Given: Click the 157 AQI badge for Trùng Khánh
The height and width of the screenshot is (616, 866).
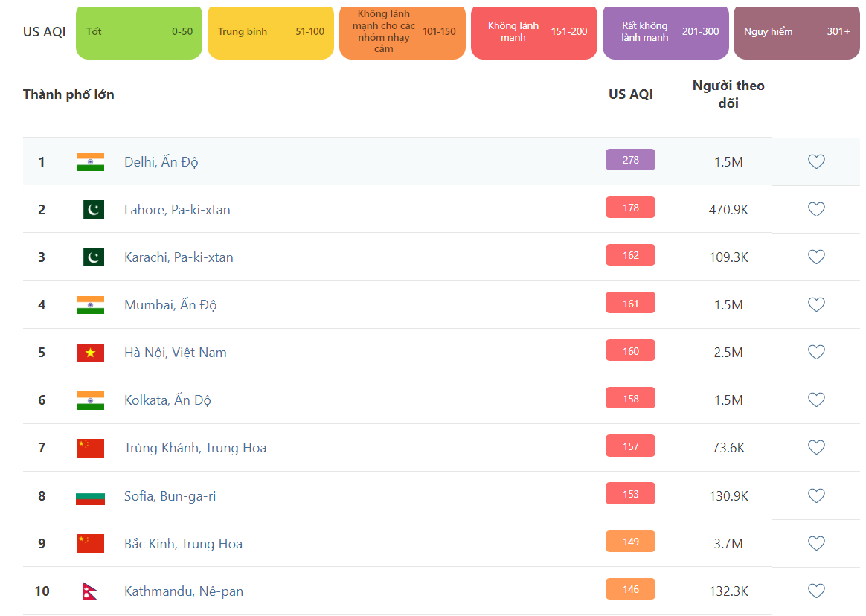Looking at the screenshot, I should 630,446.
